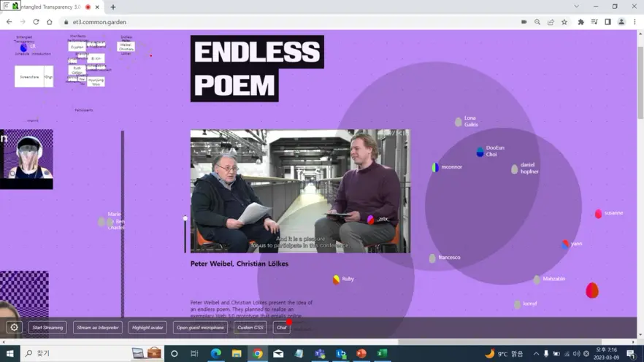This screenshot has width=644, height=362.
Task: Open the Chrome profile avatar
Action: (621, 22)
